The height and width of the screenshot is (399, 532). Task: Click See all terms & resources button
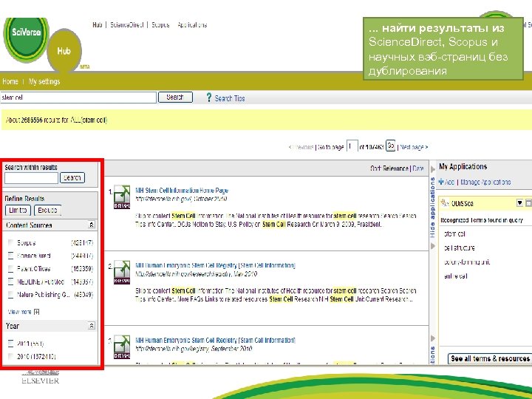pyautogui.click(x=490, y=358)
